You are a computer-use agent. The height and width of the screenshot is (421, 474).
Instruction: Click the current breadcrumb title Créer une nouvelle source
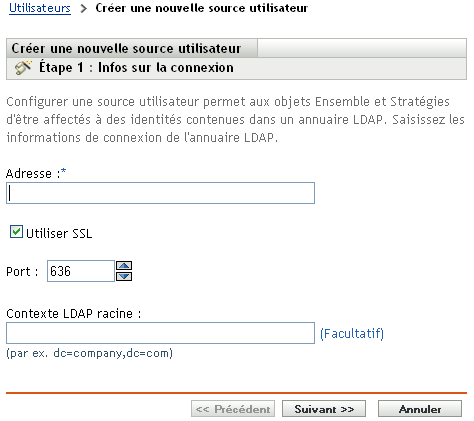pyautogui.click(x=202, y=8)
